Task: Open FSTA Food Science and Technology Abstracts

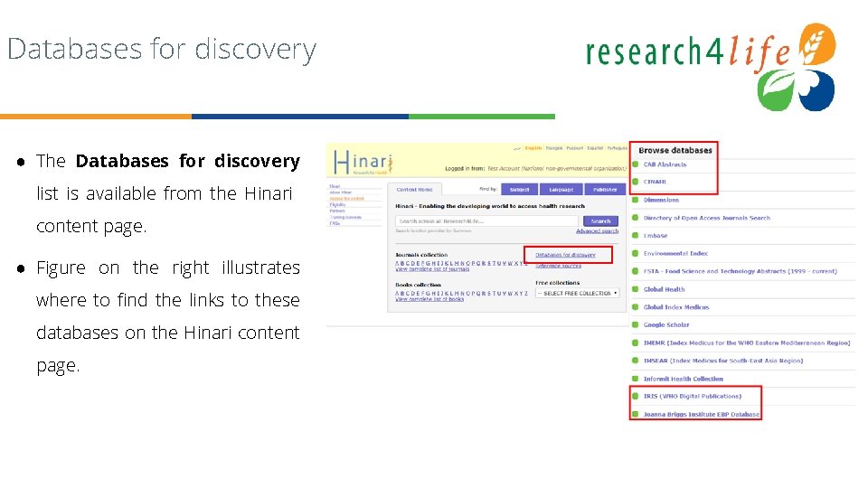Action: [x=741, y=272]
